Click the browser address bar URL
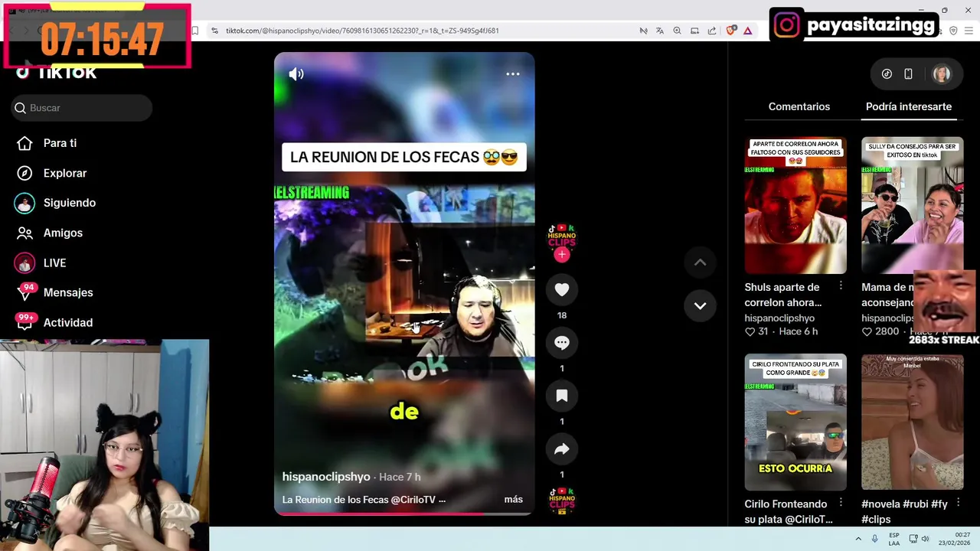The height and width of the screenshot is (551, 980). click(362, 31)
